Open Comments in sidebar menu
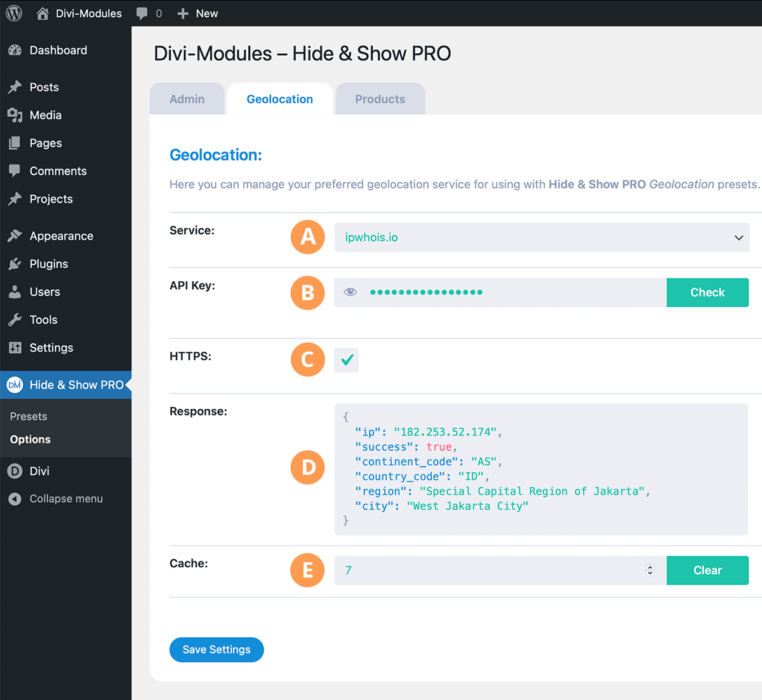This screenshot has height=700, width=762. point(58,171)
